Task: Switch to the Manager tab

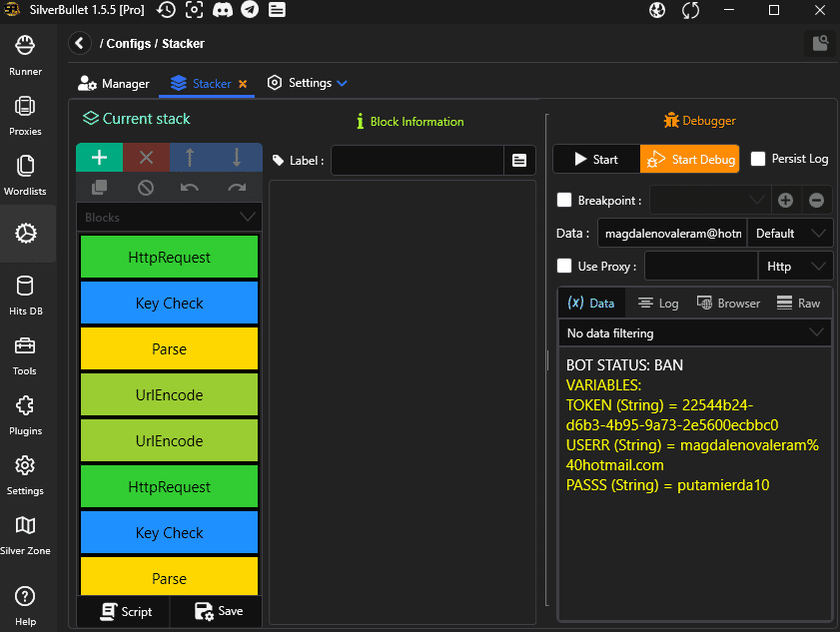Action: [114, 84]
